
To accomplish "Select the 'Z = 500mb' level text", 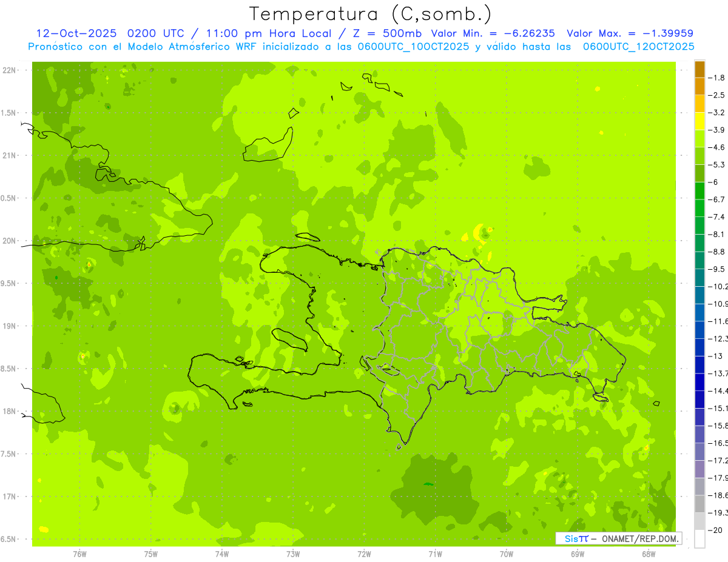I will tap(388, 33).
